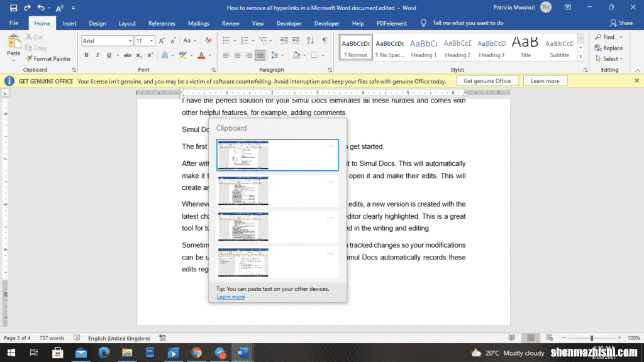644x362 pixels.
Task: Save the document from Quick Access Toolbar
Action: click(x=13, y=8)
